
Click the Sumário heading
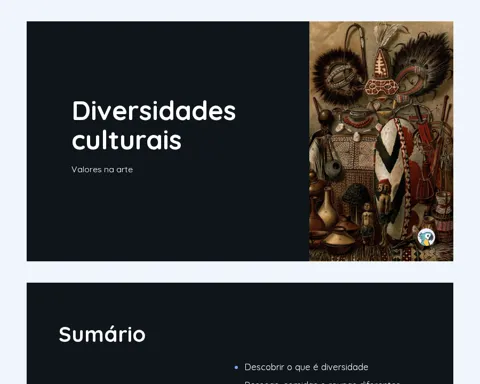[102, 334]
